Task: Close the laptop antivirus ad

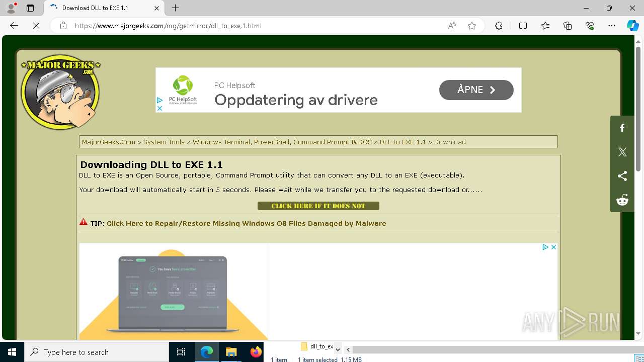Action: 553,247
